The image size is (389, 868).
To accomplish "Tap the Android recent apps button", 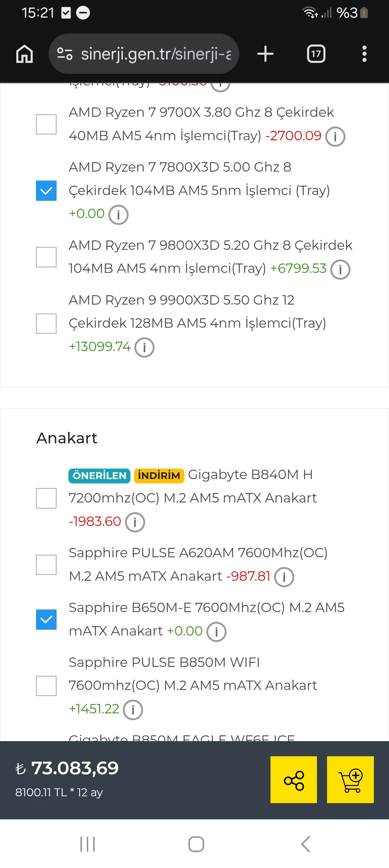I will point(88,844).
